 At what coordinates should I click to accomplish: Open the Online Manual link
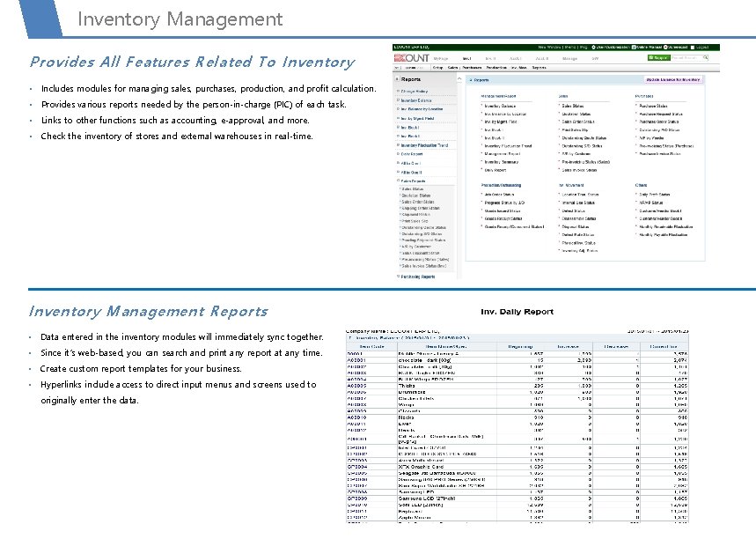[x=649, y=48]
